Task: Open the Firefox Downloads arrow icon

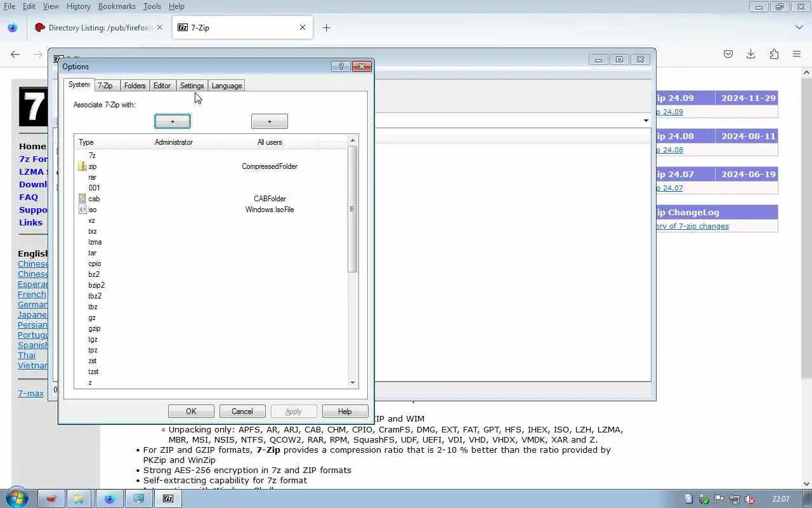Action: (x=750, y=54)
